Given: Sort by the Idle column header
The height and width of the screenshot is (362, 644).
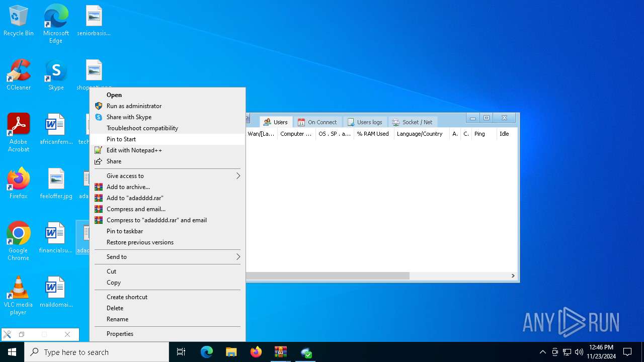Looking at the screenshot, I should click(507, 134).
